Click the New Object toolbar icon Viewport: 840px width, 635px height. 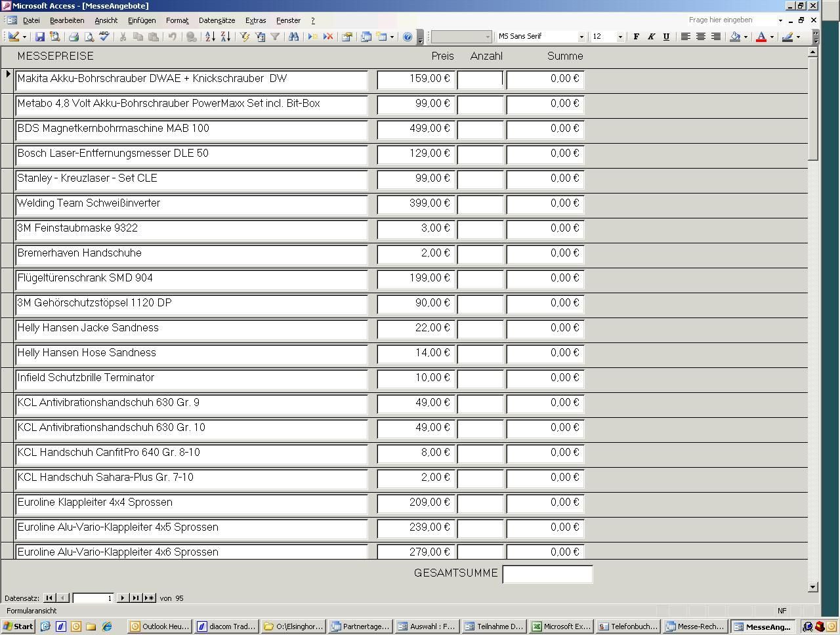click(x=382, y=37)
